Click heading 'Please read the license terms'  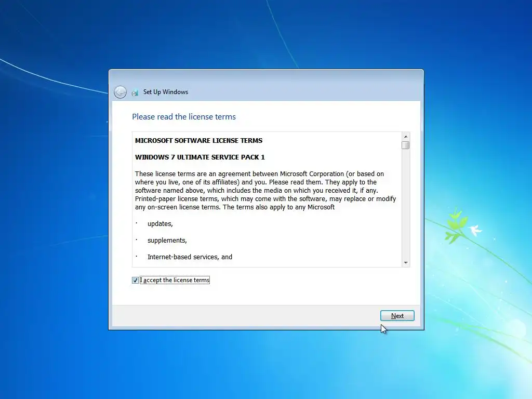184,117
